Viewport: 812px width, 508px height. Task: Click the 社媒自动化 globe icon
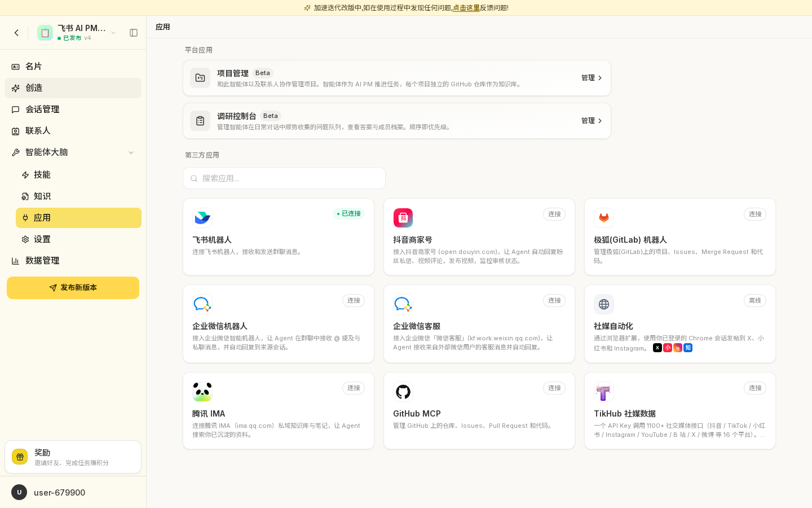(604, 304)
